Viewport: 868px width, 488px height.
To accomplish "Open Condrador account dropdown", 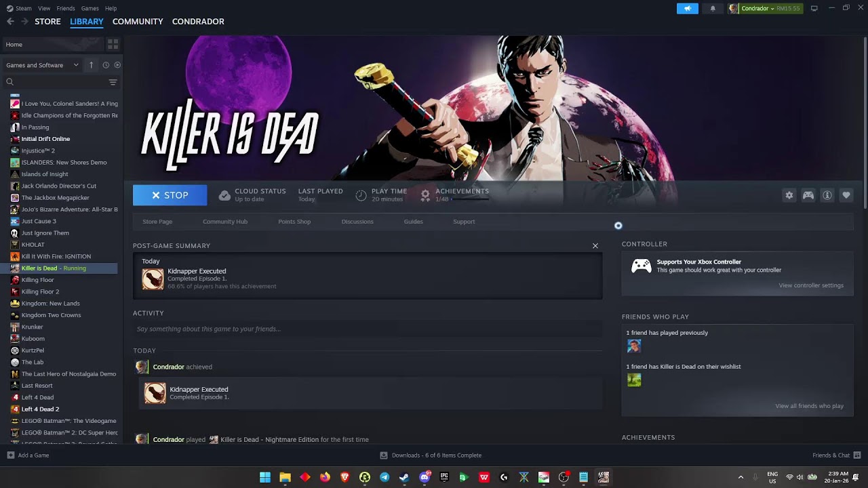I will (765, 8).
